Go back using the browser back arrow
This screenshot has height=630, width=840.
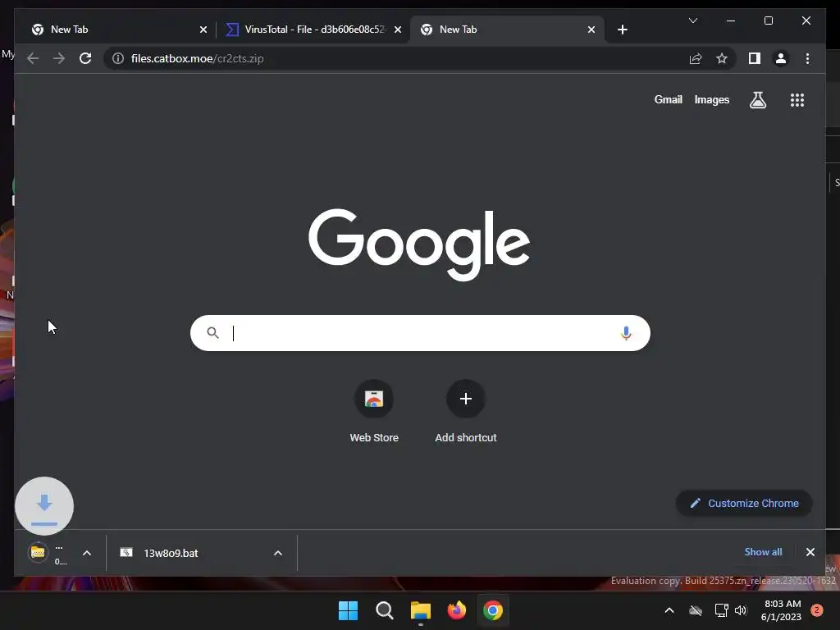pos(33,58)
